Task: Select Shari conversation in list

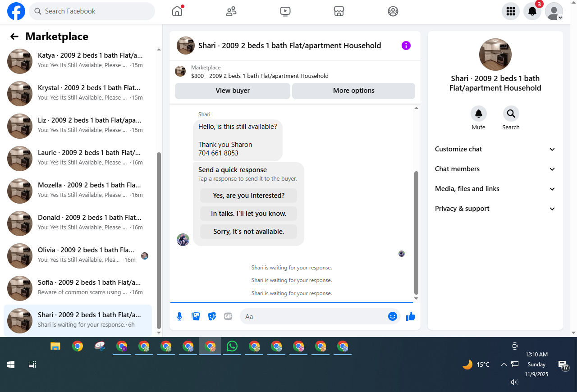Action: click(78, 320)
